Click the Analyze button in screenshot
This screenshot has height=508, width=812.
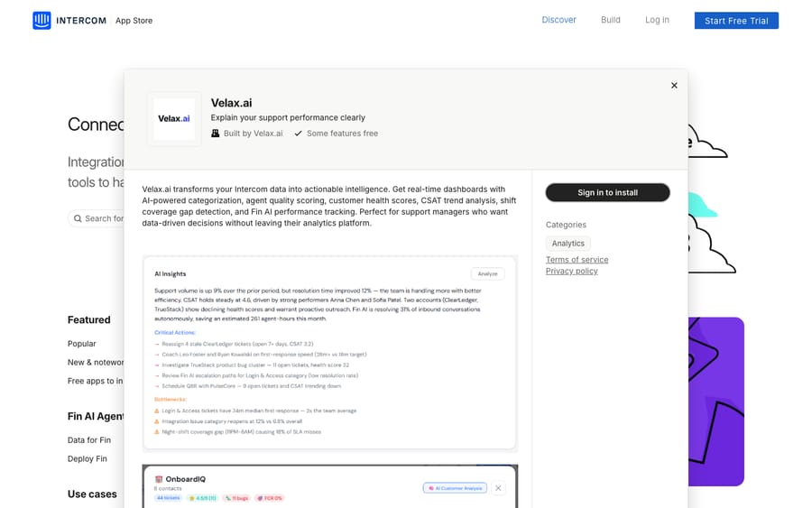(x=487, y=273)
